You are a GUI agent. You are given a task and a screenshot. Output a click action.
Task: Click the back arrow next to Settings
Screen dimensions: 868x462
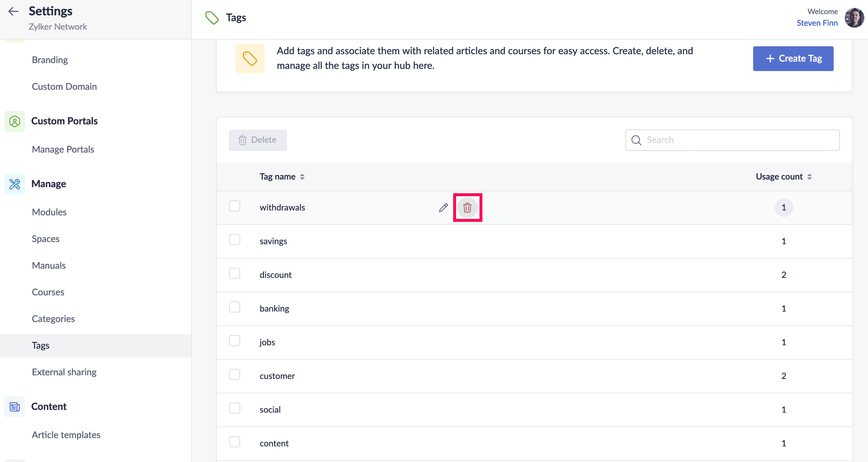coord(13,11)
